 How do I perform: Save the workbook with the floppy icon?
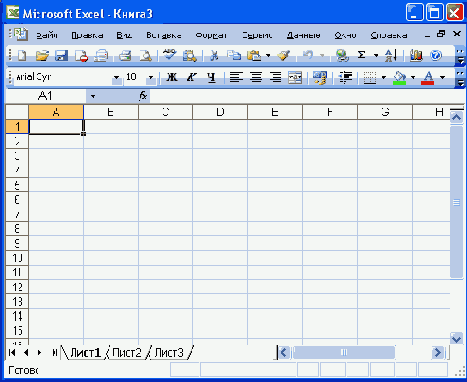pyautogui.click(x=61, y=55)
